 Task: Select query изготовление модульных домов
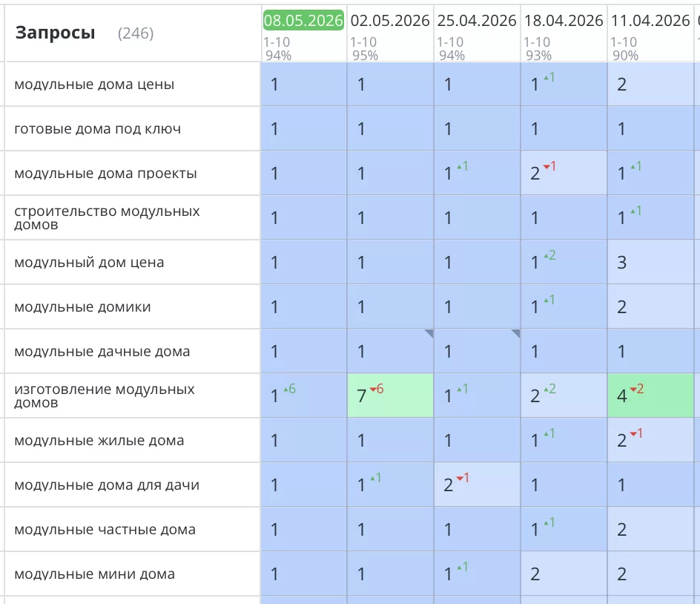click(x=104, y=395)
